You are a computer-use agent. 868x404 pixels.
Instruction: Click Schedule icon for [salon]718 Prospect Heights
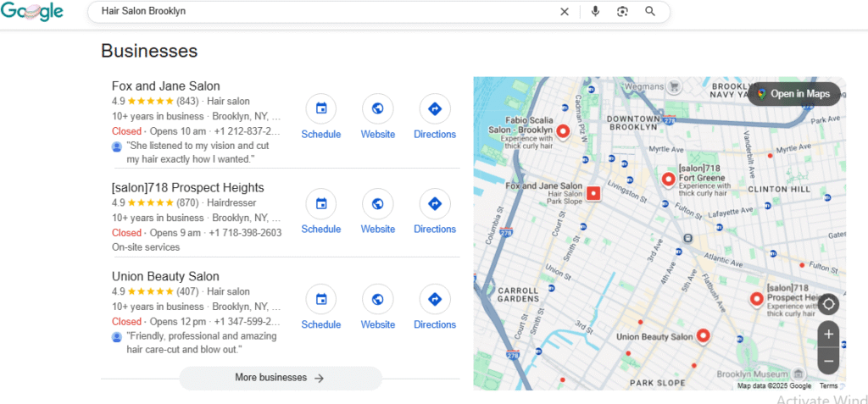point(321,203)
